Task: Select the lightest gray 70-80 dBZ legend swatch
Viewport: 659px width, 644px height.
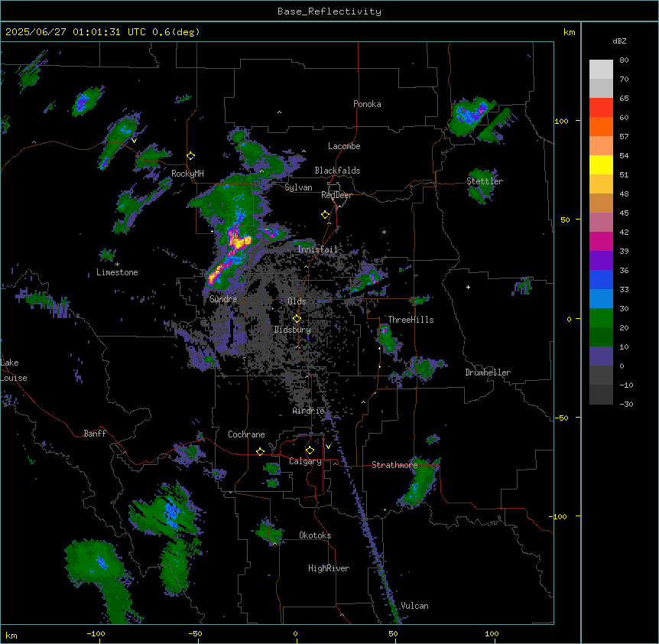Action: (x=601, y=70)
